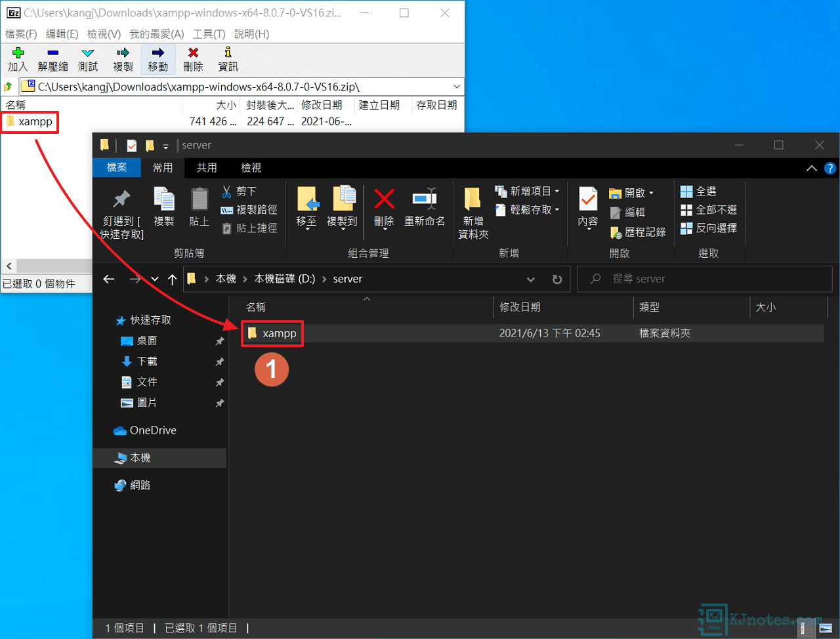Click Explorer ribbon 貼上 (Paste) icon
The image size is (840, 639).
tap(199, 207)
